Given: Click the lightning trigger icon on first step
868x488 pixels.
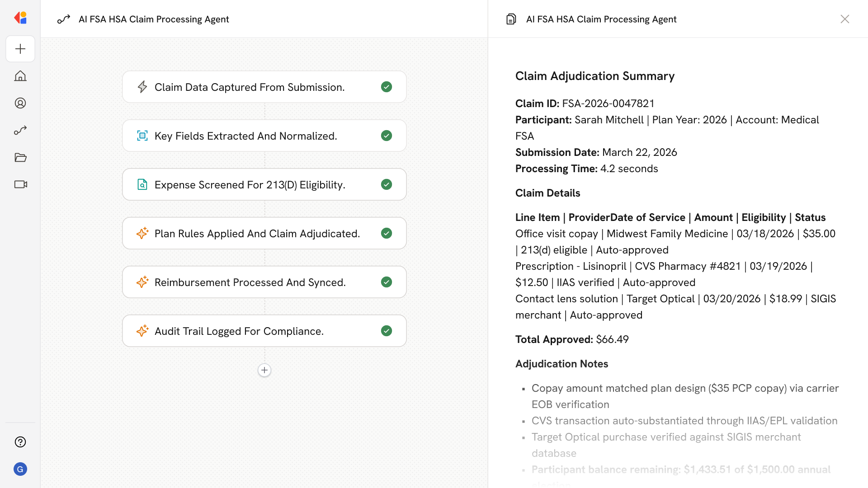Looking at the screenshot, I should click(142, 87).
